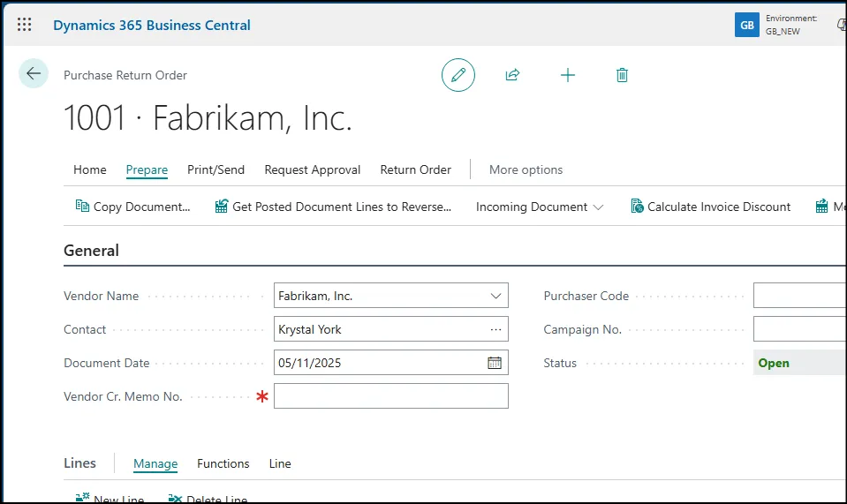The width and height of the screenshot is (847, 504).
Task: Click the pencil edit icon
Action: point(458,75)
